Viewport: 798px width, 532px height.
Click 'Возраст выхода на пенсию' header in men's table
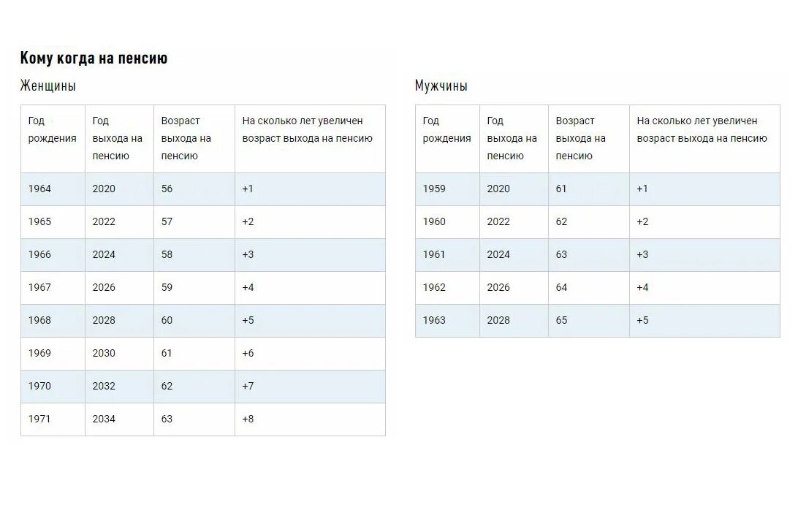click(x=581, y=138)
